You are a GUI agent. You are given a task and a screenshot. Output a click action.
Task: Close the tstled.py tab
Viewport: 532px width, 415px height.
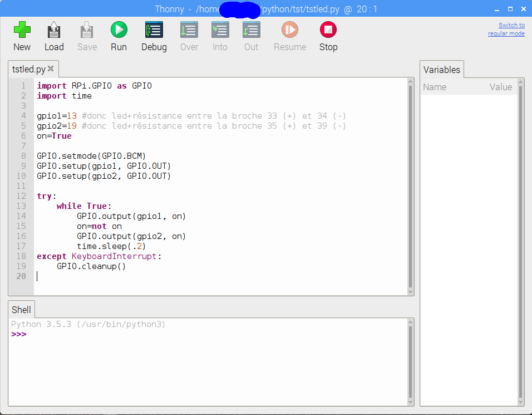pos(51,69)
